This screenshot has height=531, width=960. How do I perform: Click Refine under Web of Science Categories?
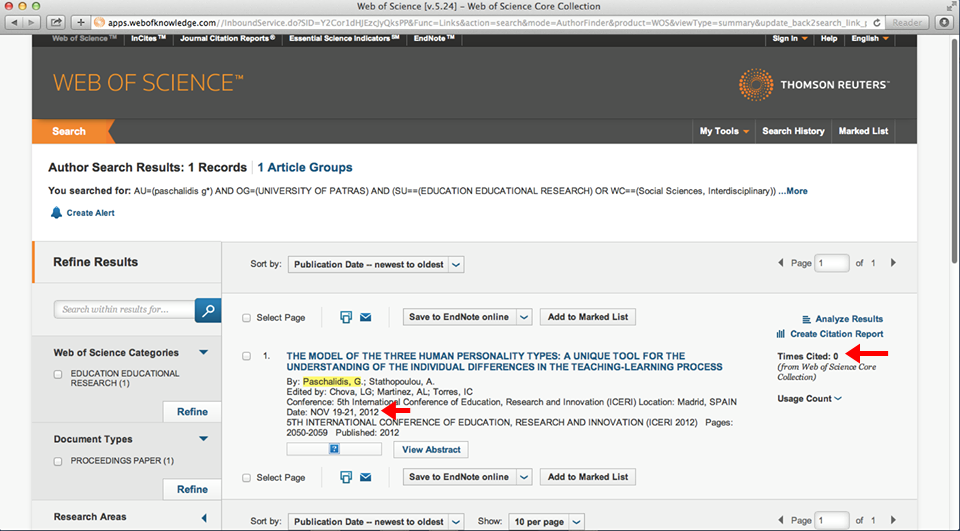click(x=192, y=412)
